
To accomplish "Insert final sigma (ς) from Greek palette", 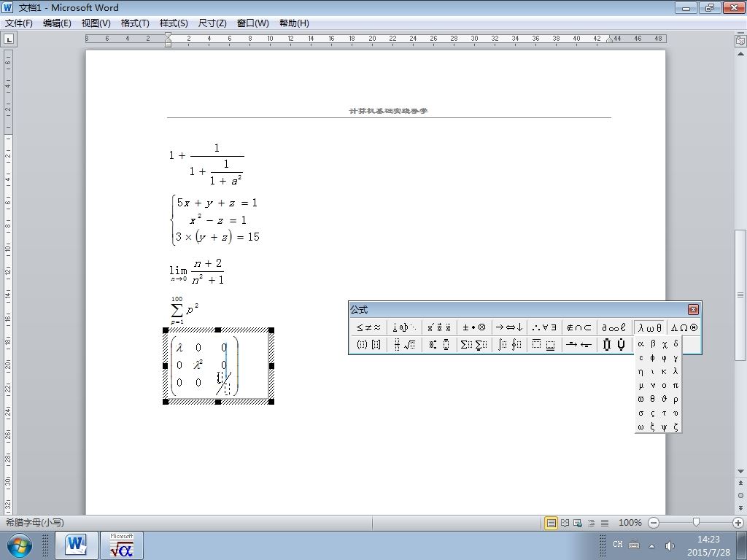I will 653,413.
